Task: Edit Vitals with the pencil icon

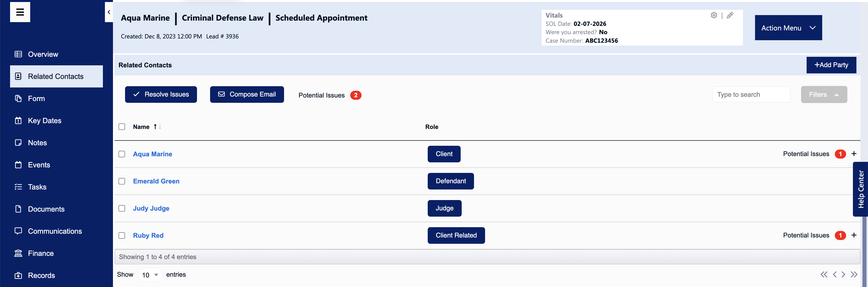Action: click(730, 15)
